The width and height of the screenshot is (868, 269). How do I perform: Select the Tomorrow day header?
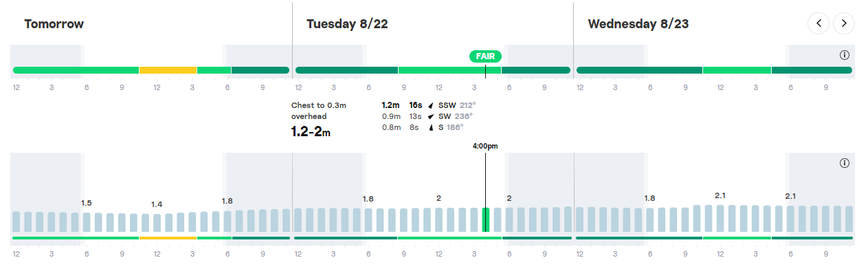coord(54,24)
